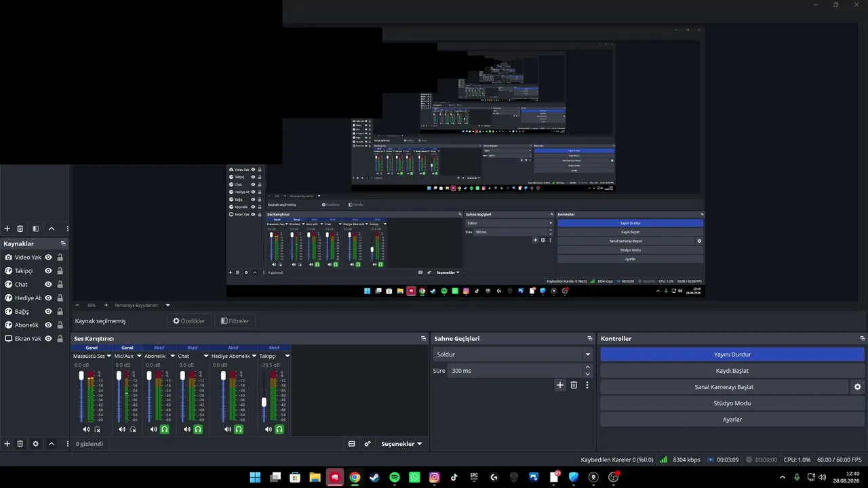Screen dimensions: 868x488
Task: Open Takipçi mixer channel options arrow
Action: (288, 356)
